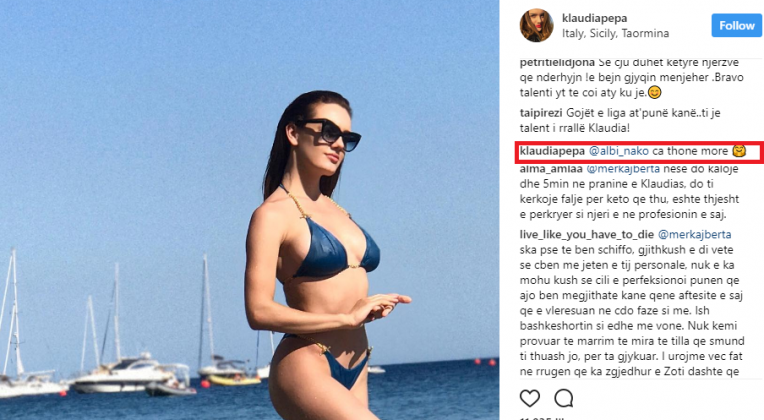The height and width of the screenshot is (420, 764).
Task: Open taipirezi commenter profile
Action: (x=541, y=113)
